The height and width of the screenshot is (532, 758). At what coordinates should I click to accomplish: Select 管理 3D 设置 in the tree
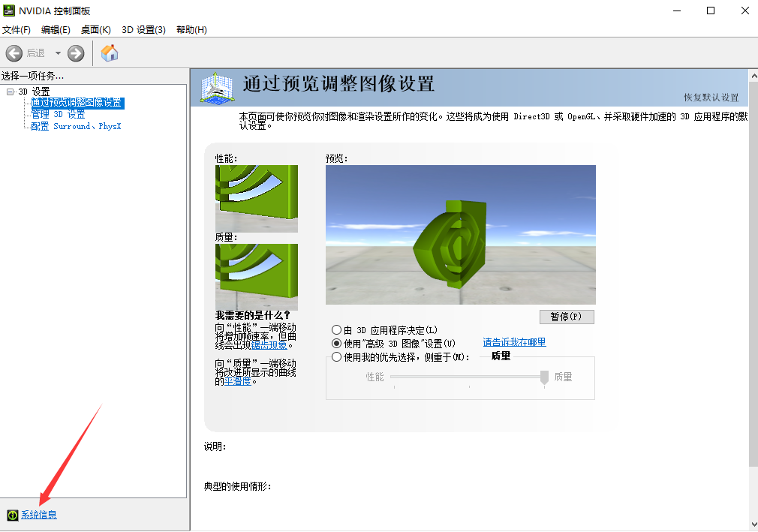coord(58,115)
